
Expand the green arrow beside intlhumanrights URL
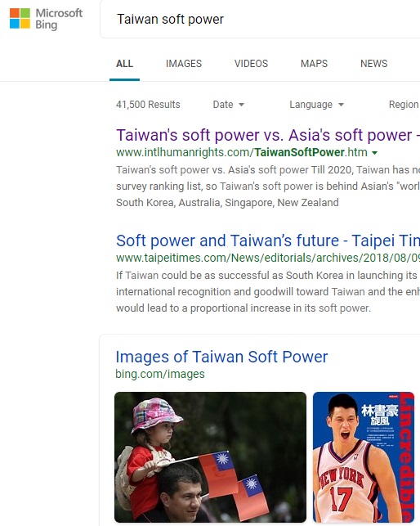375,153
